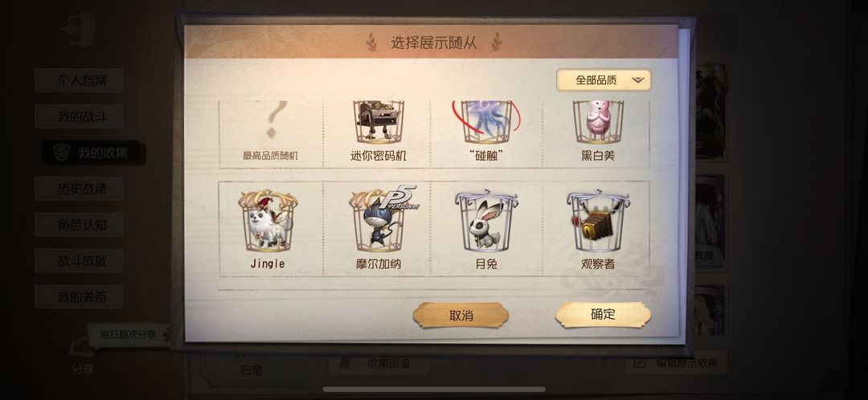868x400 pixels.
Task: Choose the 摩尔加纳 Persona 5 cat pet
Action: point(381,219)
